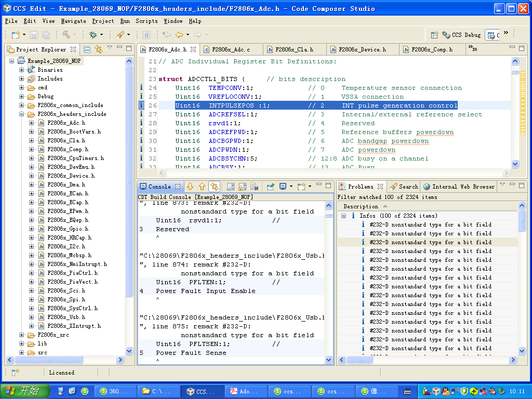Image resolution: width=532 pixels, height=399 pixels.
Task: Open the Display Selected Console dropdown arrow
Action: click(291, 187)
